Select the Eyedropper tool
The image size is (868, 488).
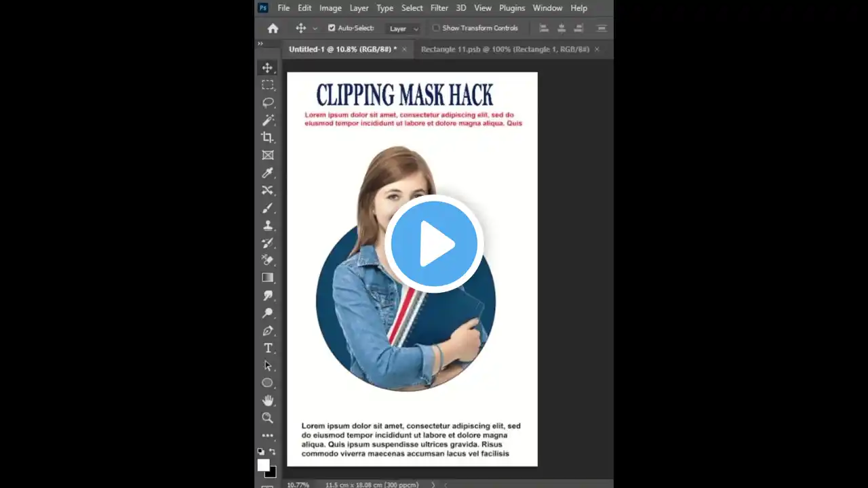click(x=268, y=173)
